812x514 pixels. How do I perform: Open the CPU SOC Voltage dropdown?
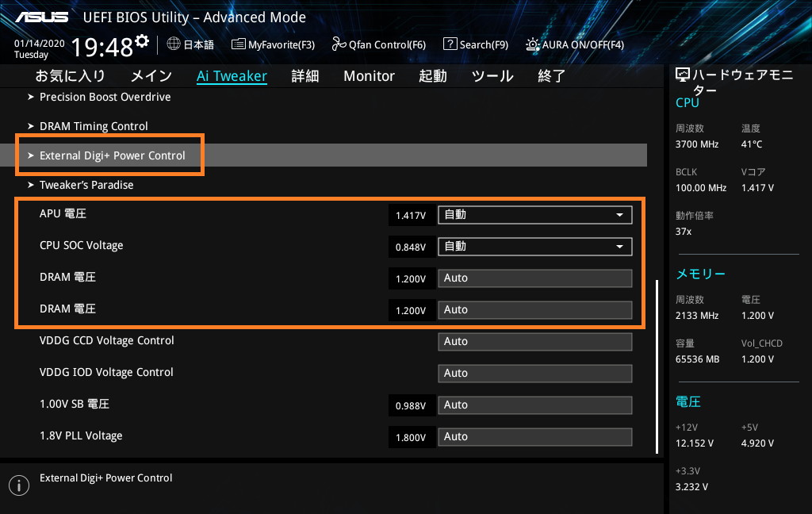pyautogui.click(x=534, y=246)
